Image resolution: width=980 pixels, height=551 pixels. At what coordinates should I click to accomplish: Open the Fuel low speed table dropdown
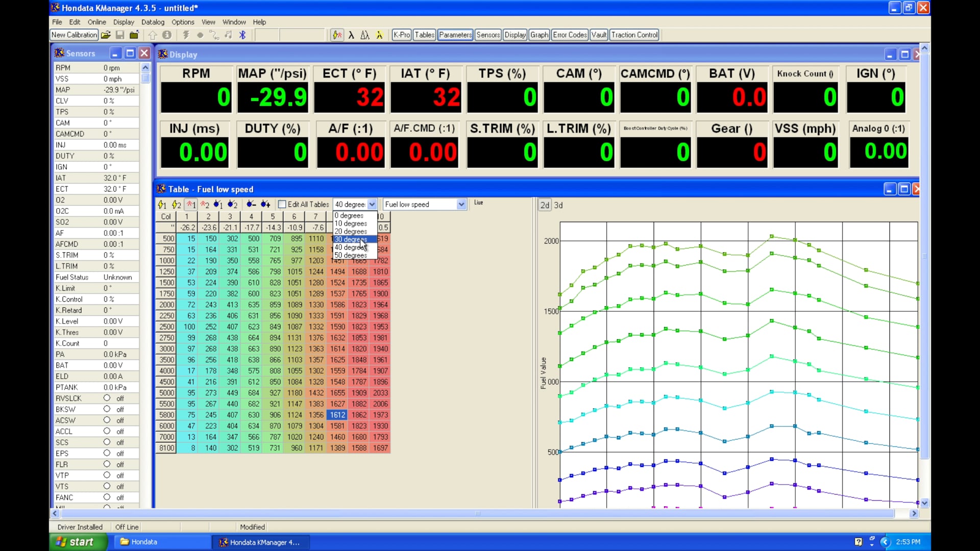[x=461, y=204]
